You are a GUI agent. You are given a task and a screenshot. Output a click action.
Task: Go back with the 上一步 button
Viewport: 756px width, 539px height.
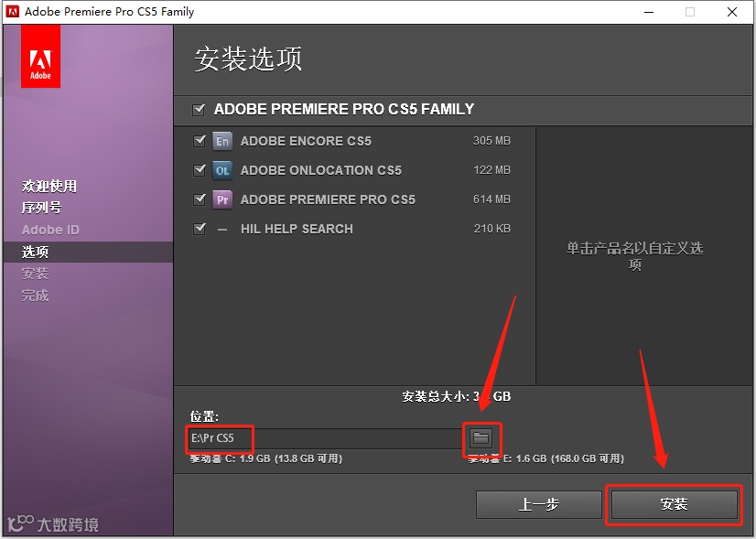tap(538, 504)
